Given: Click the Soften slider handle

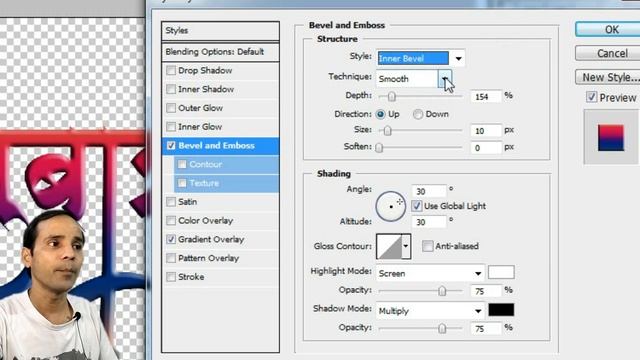Looking at the screenshot, I should (379, 147).
